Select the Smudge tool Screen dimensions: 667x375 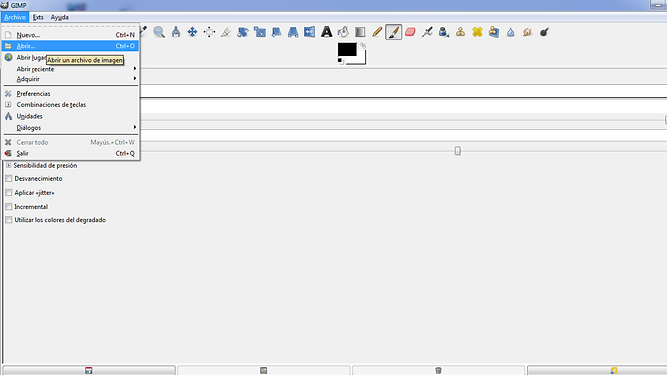[527, 32]
